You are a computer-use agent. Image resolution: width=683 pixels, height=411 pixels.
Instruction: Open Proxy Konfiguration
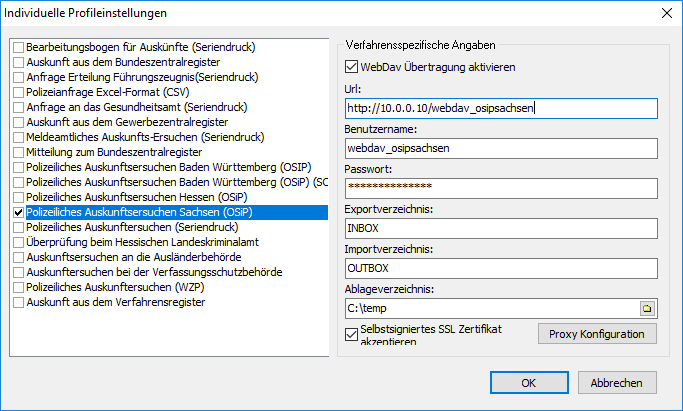coord(597,333)
